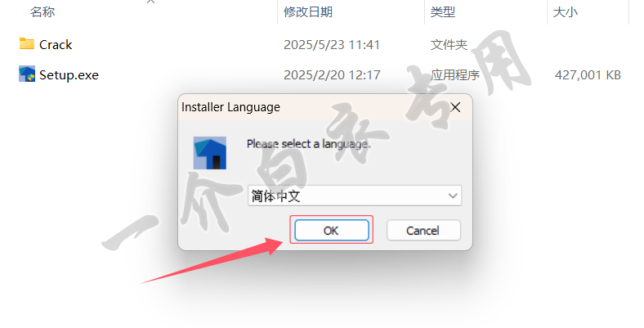Select the Crack folder icon

(27, 43)
